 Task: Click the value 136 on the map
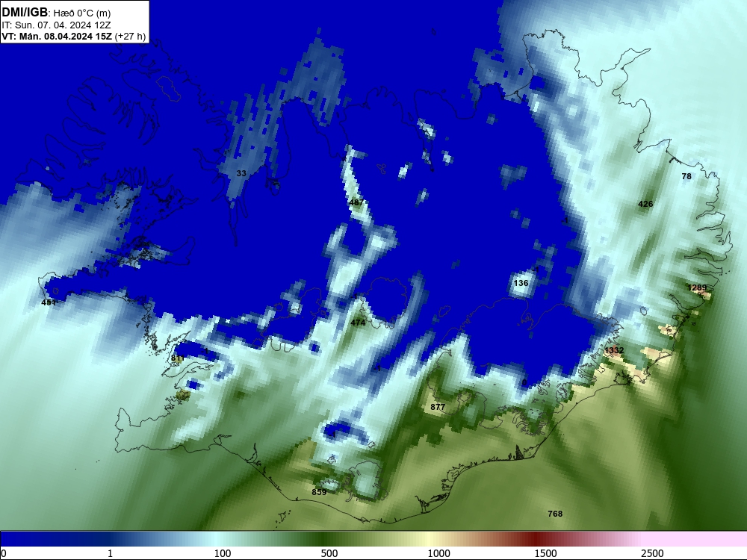[x=521, y=283]
